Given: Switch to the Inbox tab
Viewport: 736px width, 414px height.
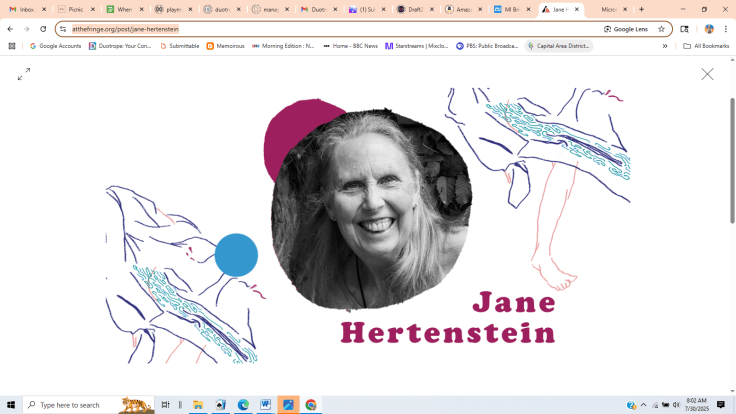Looking at the screenshot, I should (27, 9).
